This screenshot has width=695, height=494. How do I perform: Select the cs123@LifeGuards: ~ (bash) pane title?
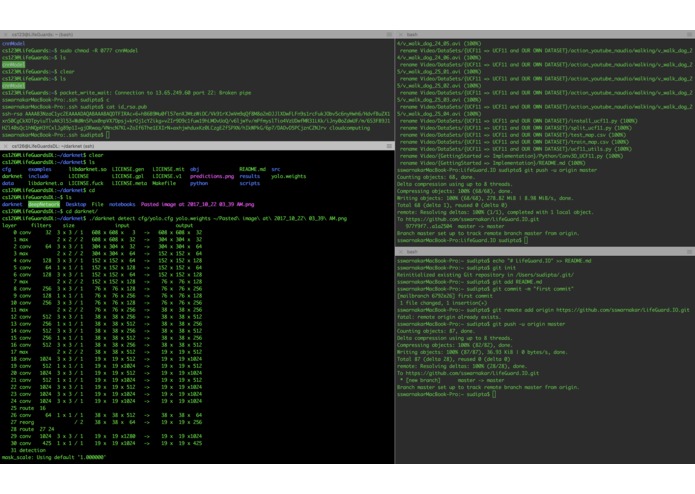pyautogui.click(x=43, y=35)
